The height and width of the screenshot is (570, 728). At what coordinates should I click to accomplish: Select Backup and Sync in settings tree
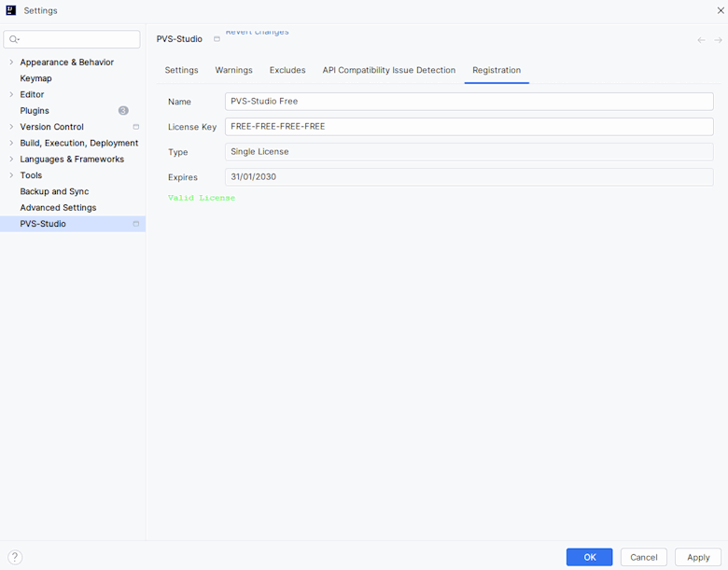(54, 191)
